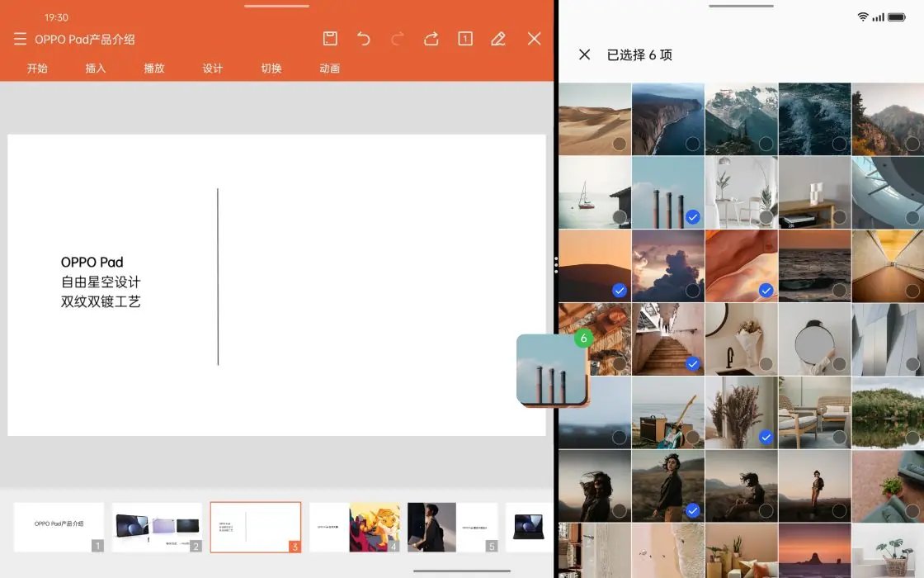The height and width of the screenshot is (578, 924).
Task: Open the 设计 tab
Action: [x=213, y=69]
